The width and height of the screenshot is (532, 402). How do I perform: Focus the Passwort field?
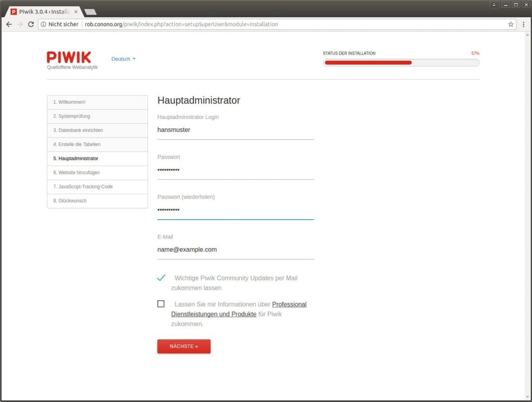[x=235, y=170]
